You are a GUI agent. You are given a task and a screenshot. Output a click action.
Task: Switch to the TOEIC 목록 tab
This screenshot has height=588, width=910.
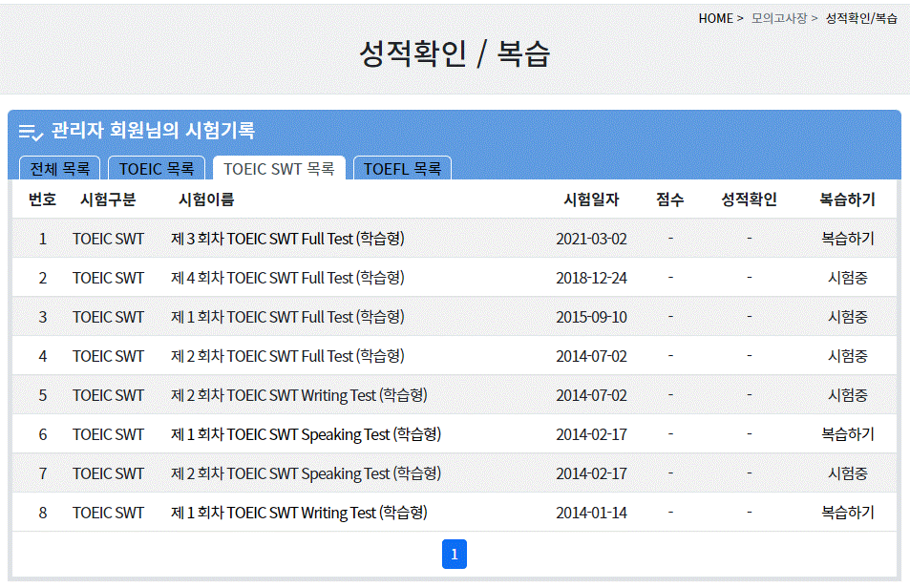point(157,168)
